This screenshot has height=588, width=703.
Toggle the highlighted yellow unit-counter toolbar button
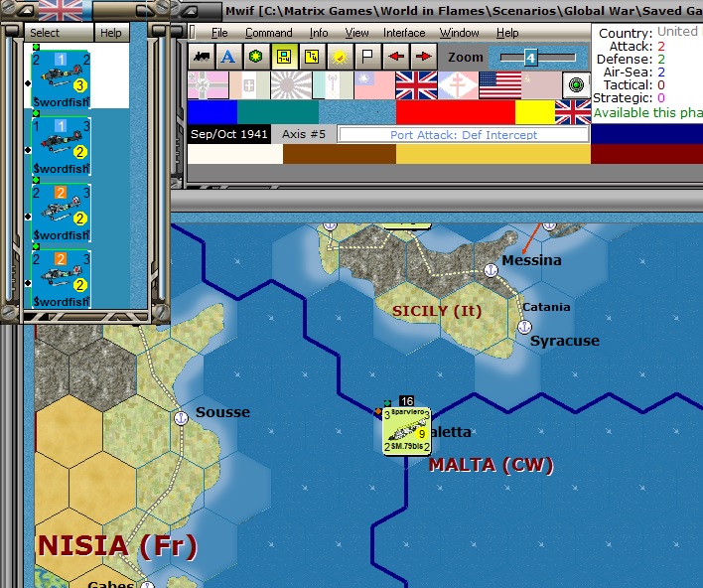click(x=284, y=57)
